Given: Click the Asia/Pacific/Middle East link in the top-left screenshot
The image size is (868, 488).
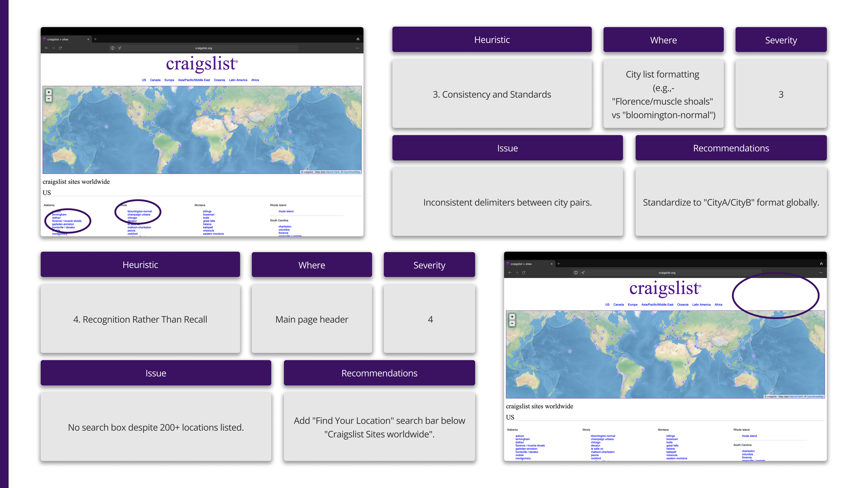Looking at the screenshot, I should click(194, 80).
